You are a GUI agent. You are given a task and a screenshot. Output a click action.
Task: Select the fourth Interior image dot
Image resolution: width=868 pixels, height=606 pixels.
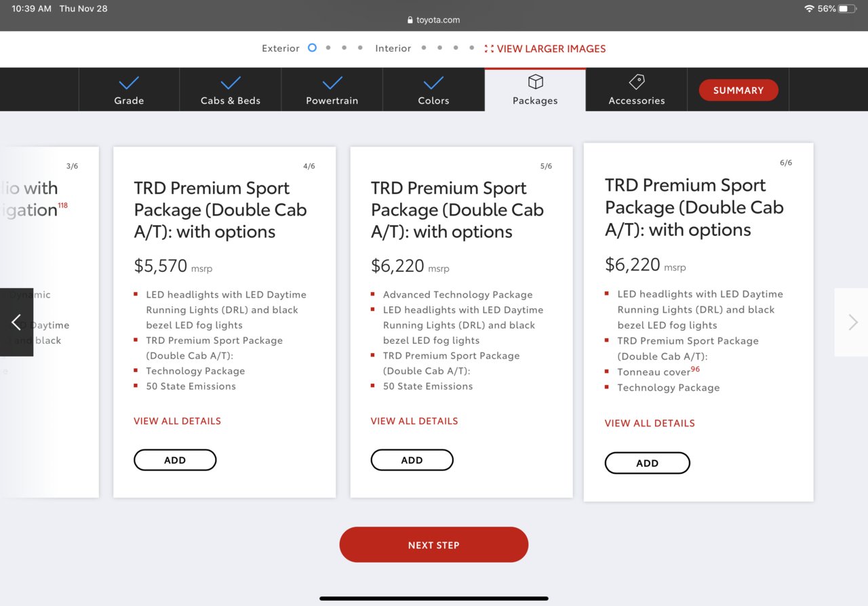pos(471,48)
